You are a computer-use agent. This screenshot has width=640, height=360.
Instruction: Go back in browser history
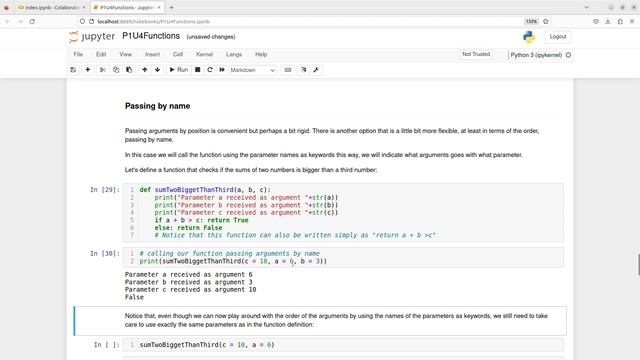(x=8, y=21)
